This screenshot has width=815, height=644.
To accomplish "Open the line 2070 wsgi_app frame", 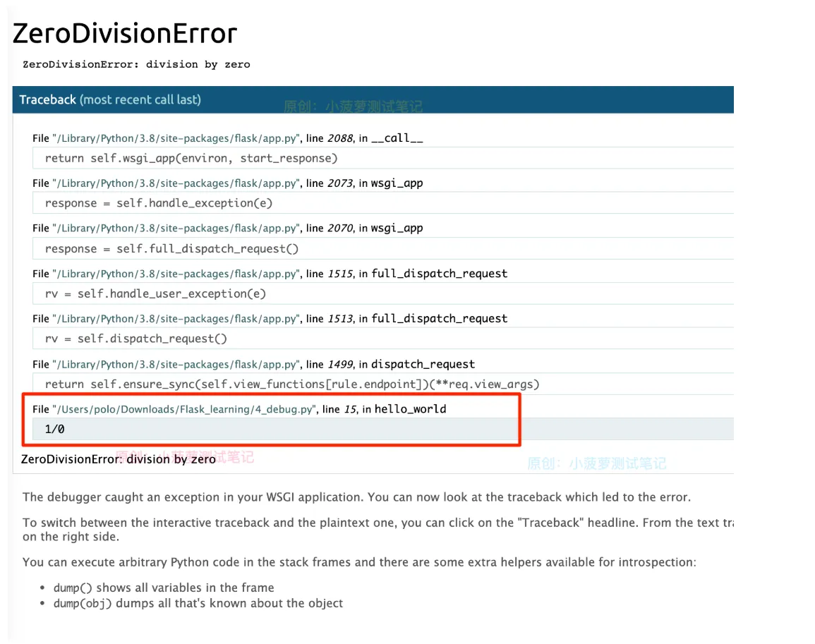I will pos(228,228).
